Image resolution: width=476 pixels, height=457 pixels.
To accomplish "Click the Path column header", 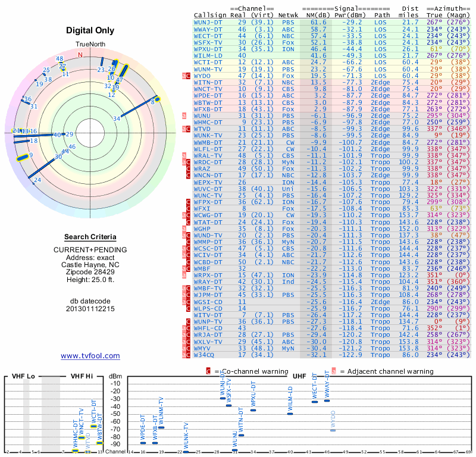I will [x=382, y=15].
